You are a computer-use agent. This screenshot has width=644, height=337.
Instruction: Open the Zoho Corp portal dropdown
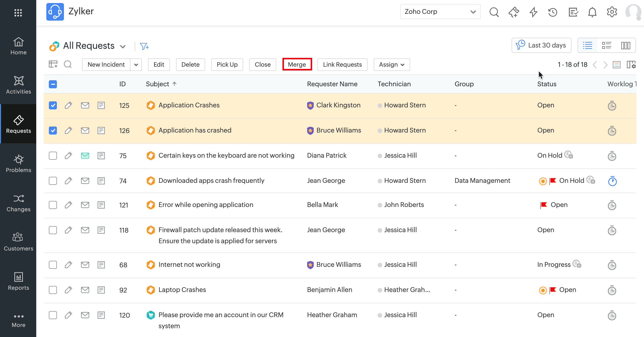(440, 12)
